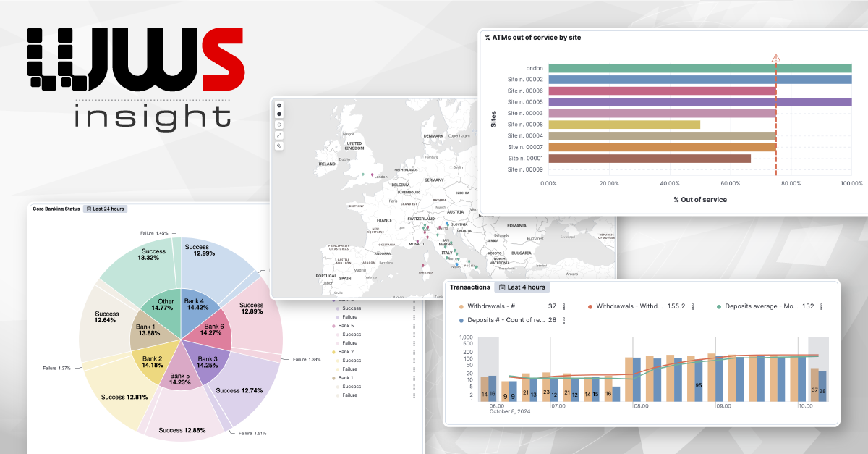Select the map filter tool icon
This screenshot has width=868, height=454.
coord(280,146)
